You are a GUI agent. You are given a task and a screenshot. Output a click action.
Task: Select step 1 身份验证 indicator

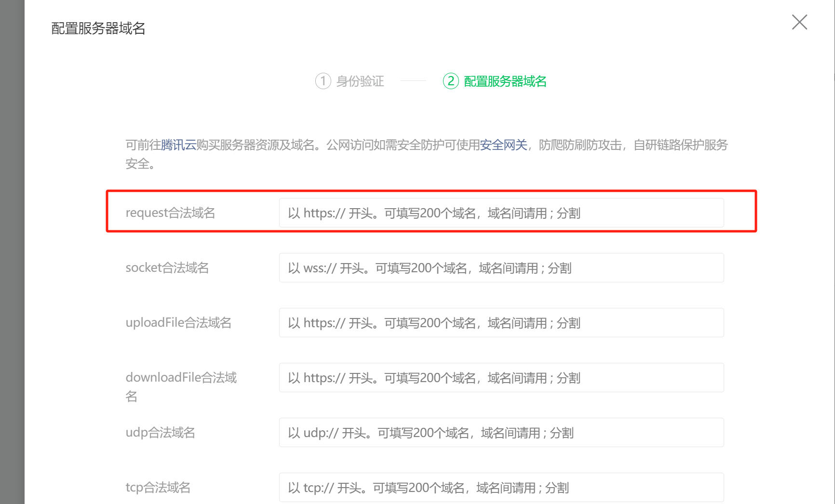tap(350, 81)
